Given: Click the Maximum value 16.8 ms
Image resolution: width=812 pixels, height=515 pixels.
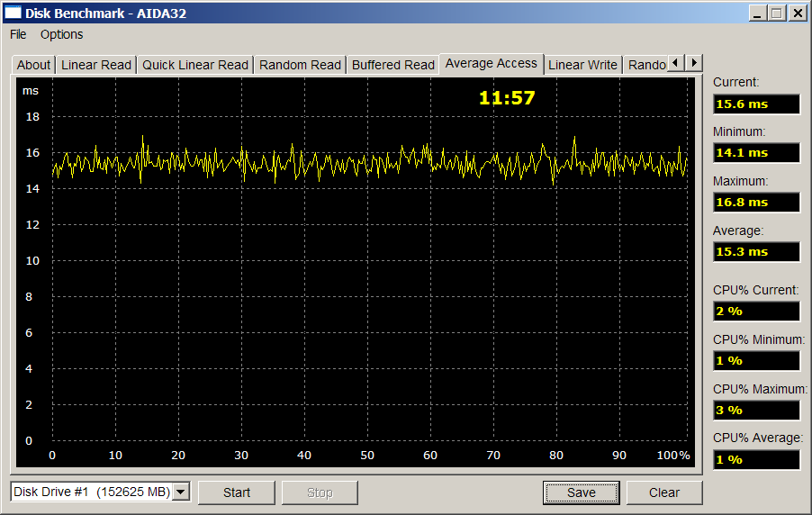Looking at the screenshot, I should click(756, 203).
